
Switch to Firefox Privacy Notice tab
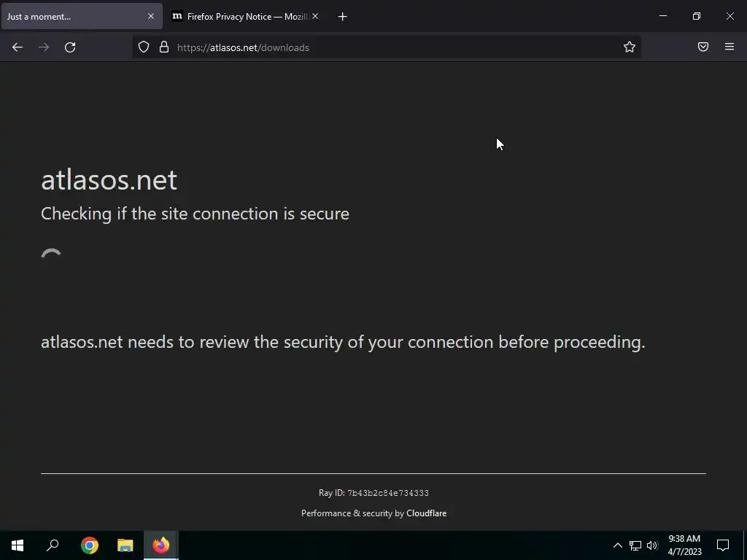click(x=245, y=16)
